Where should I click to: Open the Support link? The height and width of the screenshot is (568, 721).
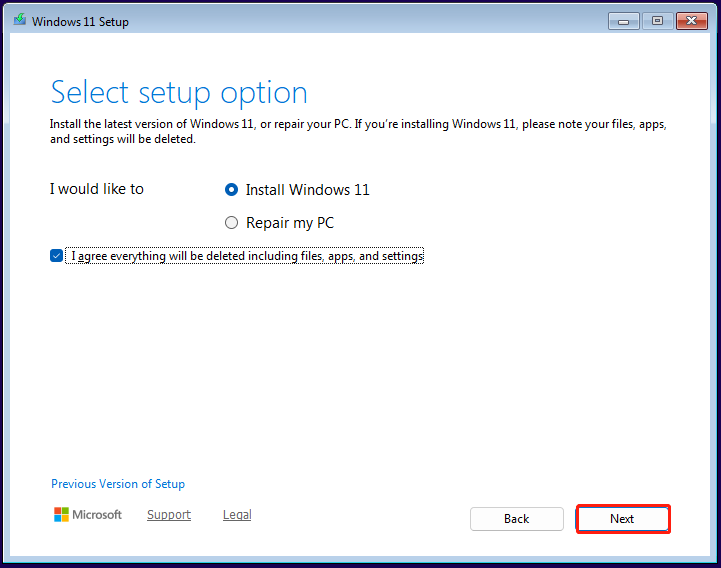pos(169,515)
